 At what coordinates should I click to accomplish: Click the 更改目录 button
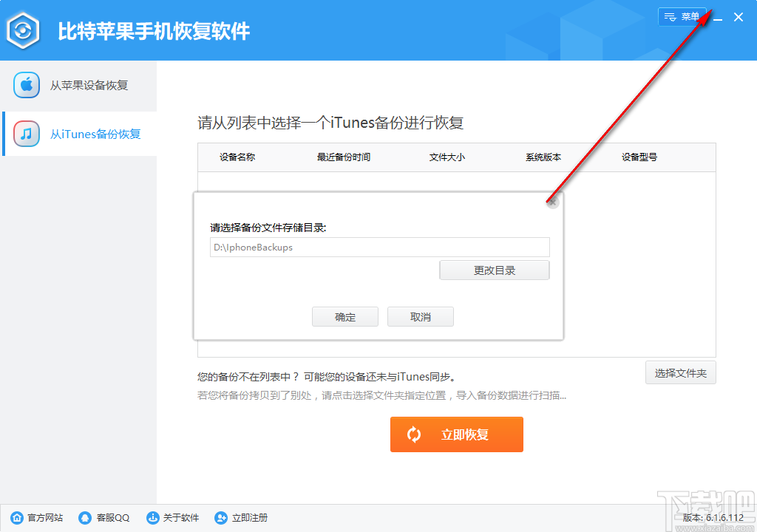pyautogui.click(x=495, y=270)
